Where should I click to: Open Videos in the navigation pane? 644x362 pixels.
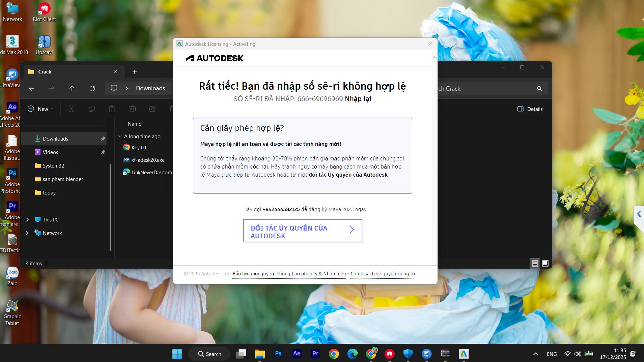click(50, 152)
